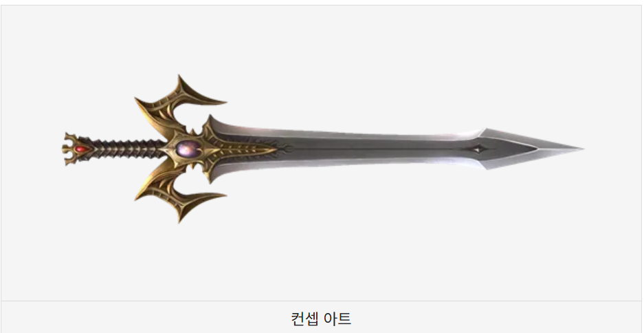Click the blade's central fuller groove

click(x=370, y=149)
